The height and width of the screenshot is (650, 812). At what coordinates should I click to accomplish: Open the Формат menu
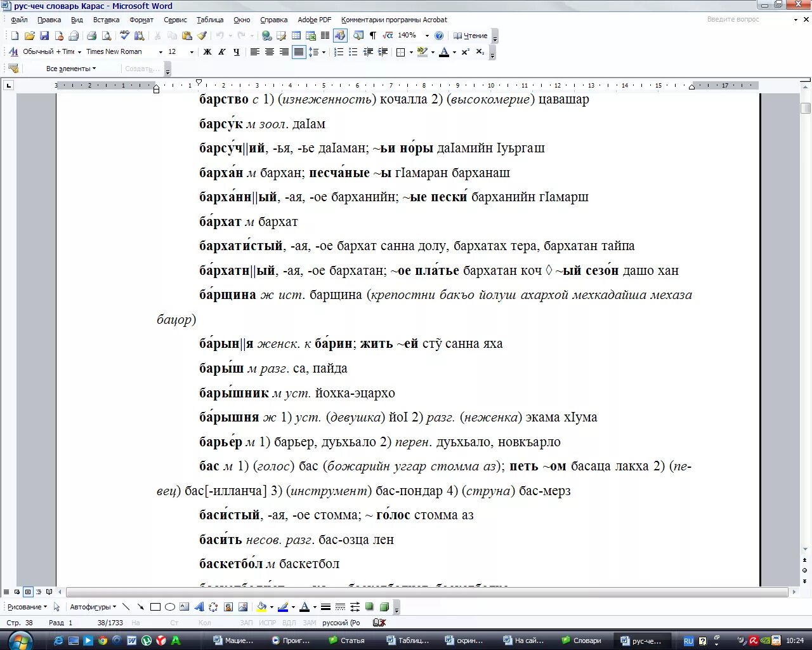pos(141,20)
